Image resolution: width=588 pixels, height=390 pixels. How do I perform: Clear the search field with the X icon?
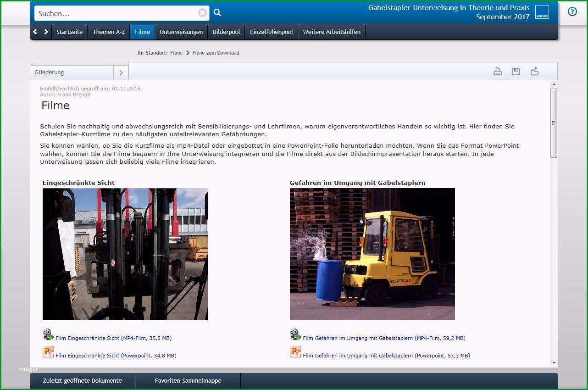coord(202,13)
